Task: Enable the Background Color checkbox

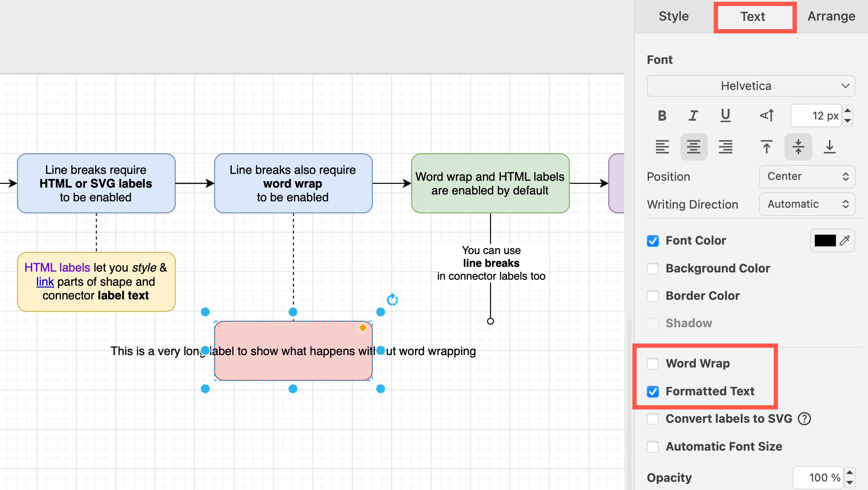Action: coord(653,269)
